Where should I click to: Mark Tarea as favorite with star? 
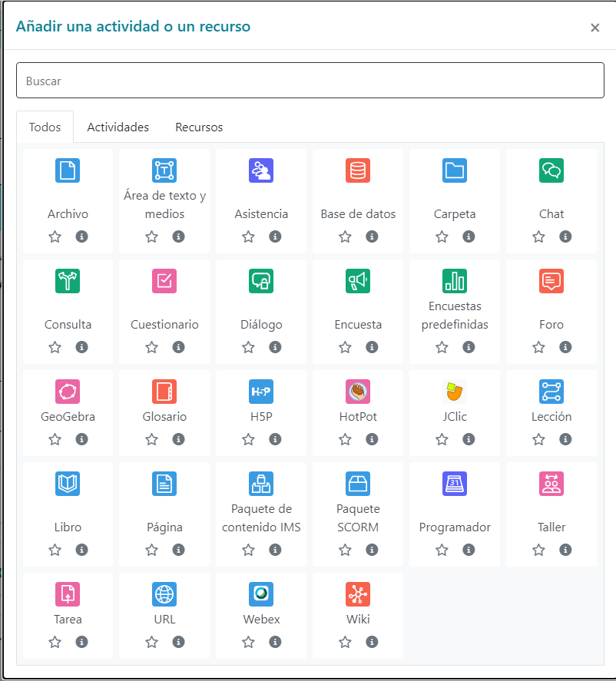click(x=55, y=642)
